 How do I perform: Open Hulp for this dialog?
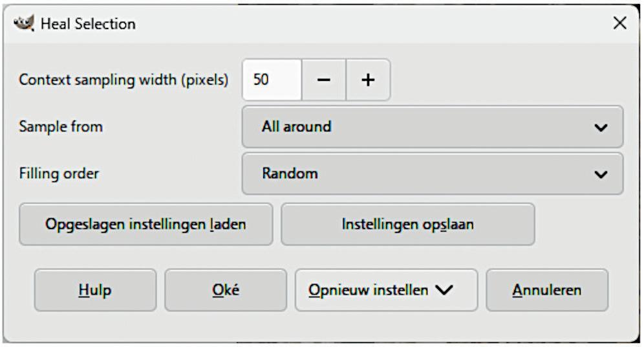(95, 290)
